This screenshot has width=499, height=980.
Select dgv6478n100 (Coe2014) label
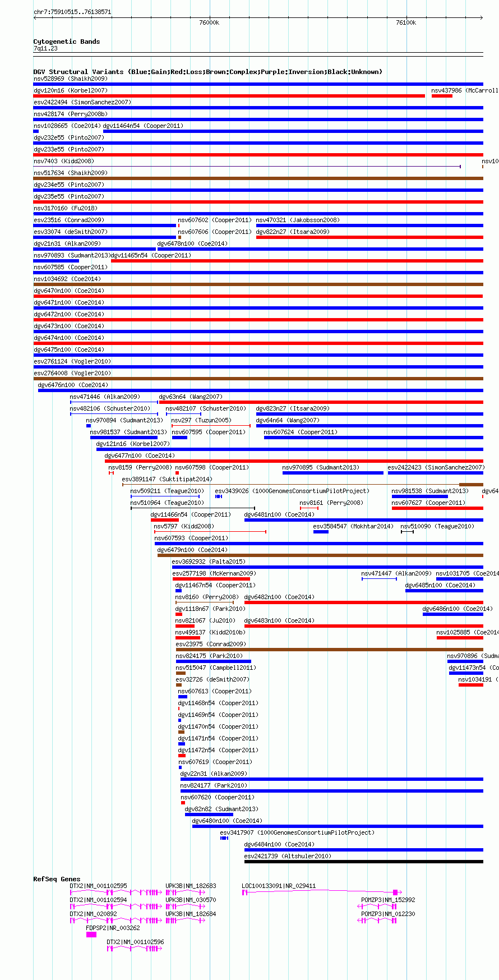pyautogui.click(x=192, y=243)
